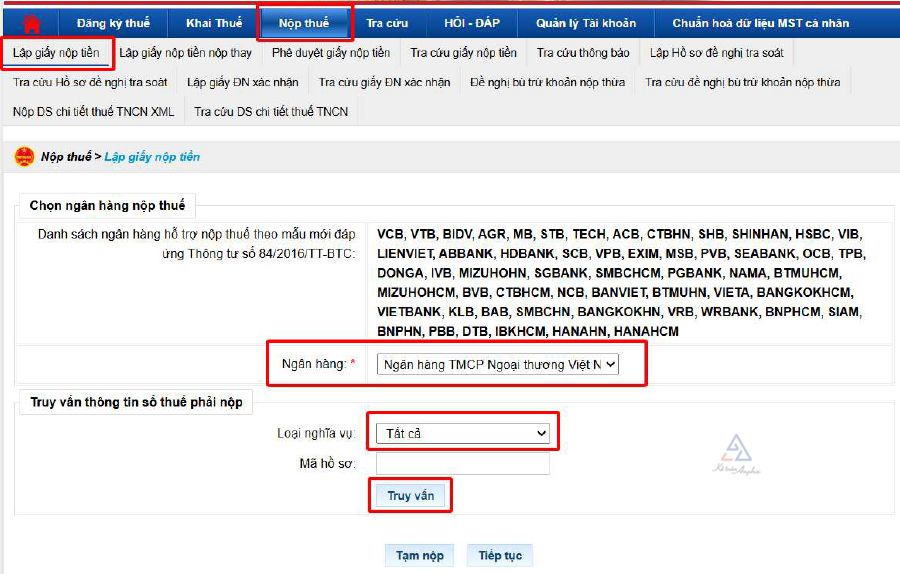
Task: Click the Chọn ngân hàng nộp thuế heading
Action: [107, 205]
